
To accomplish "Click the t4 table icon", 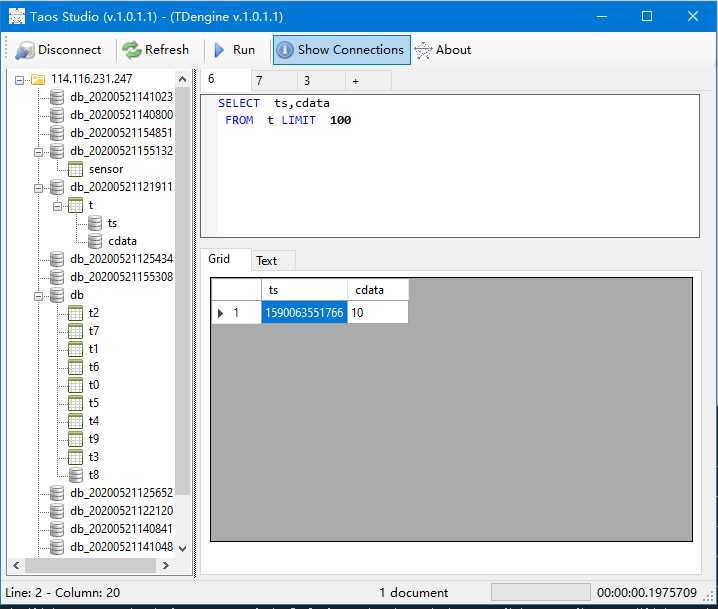I will pyautogui.click(x=75, y=421).
